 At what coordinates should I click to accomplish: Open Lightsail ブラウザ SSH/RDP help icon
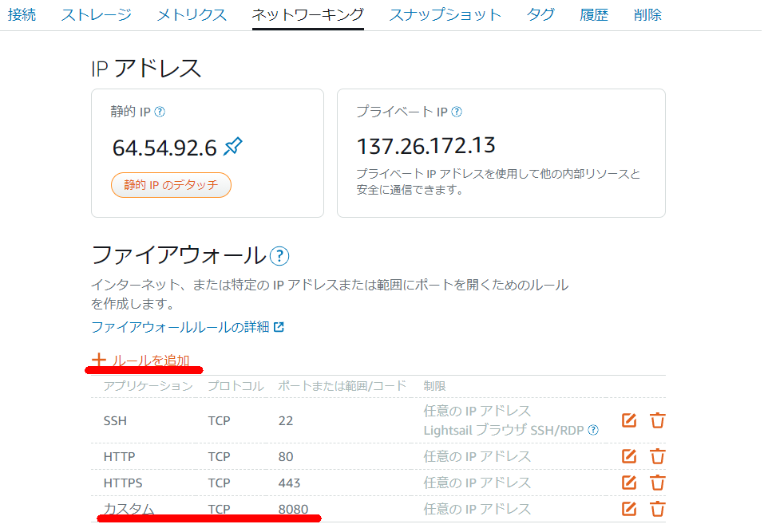(593, 430)
